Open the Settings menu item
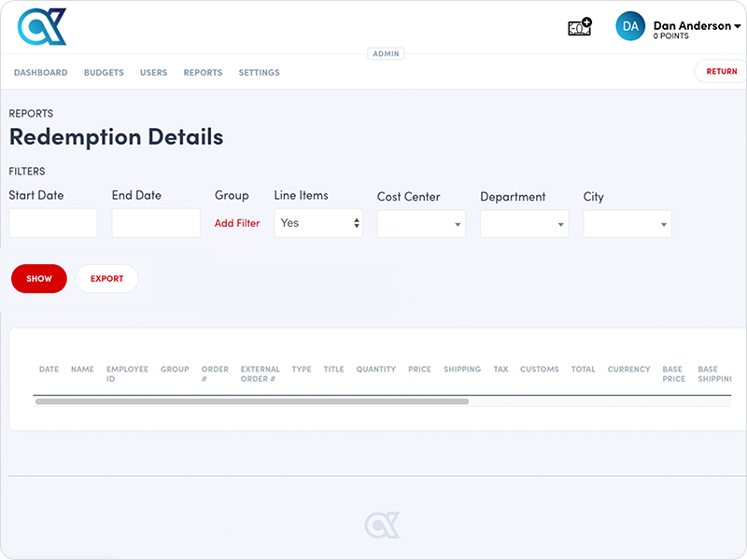 point(259,73)
